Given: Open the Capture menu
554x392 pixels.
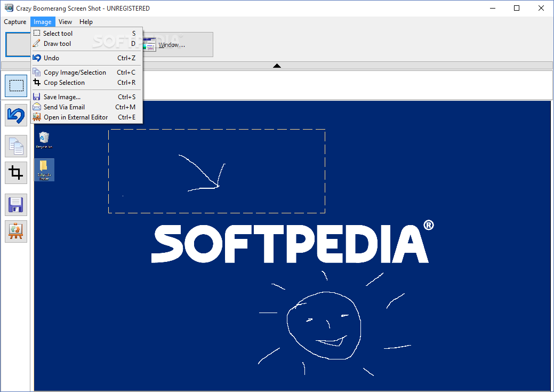Looking at the screenshot, I should coord(15,22).
